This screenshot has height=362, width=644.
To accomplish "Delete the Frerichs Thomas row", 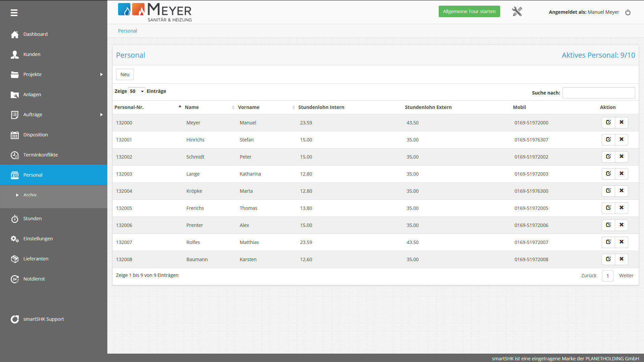I will pyautogui.click(x=621, y=208).
